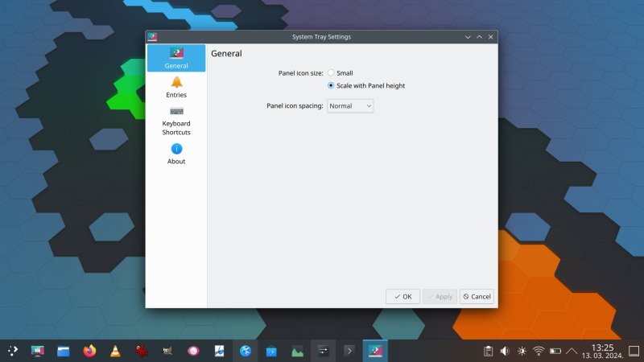Select the Small panel icon size
The width and height of the screenshot is (644, 362).
coord(331,73)
